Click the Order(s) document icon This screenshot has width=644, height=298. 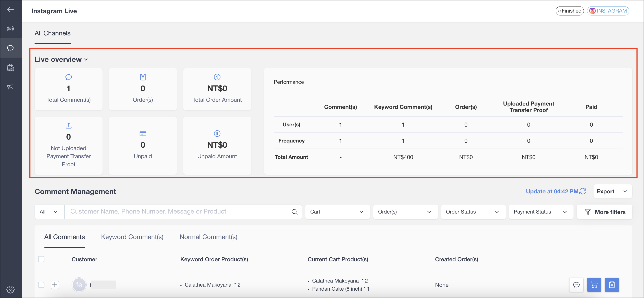point(143,77)
